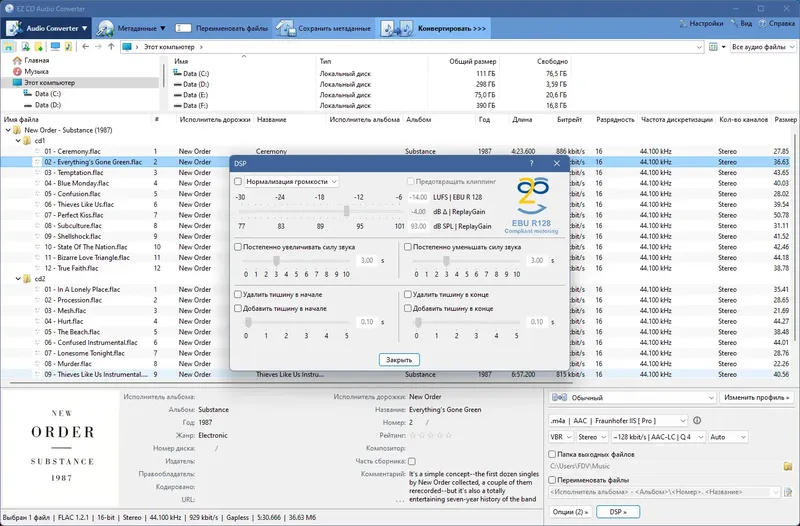Open the Audio Converter mode menu
800x526 pixels.
[x=47, y=29]
